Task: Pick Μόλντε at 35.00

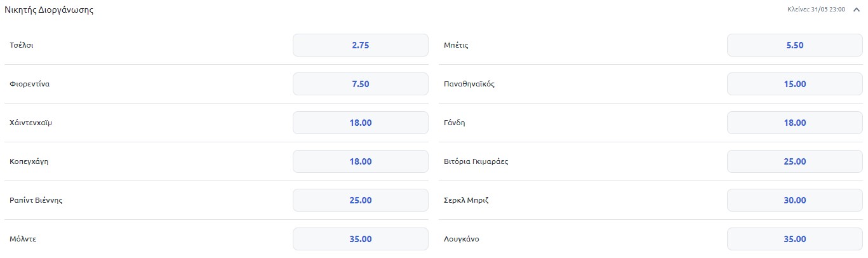Action: [x=360, y=239]
